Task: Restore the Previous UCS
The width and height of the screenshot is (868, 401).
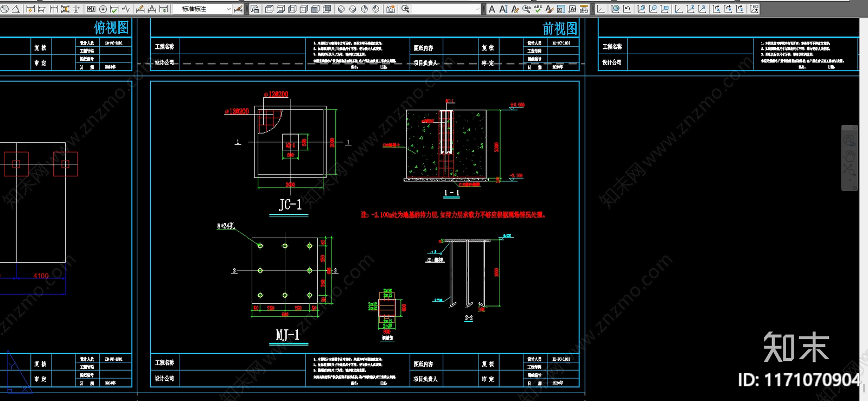Action: pyautogui.click(x=627, y=9)
